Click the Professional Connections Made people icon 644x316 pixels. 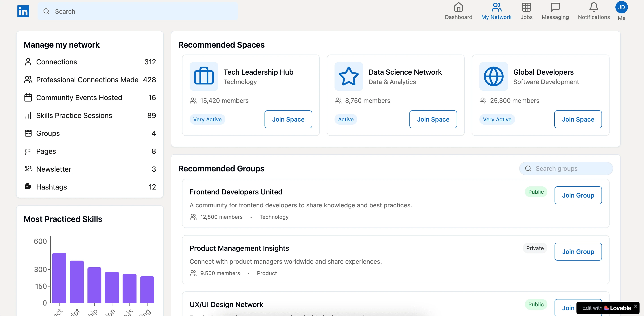point(28,80)
